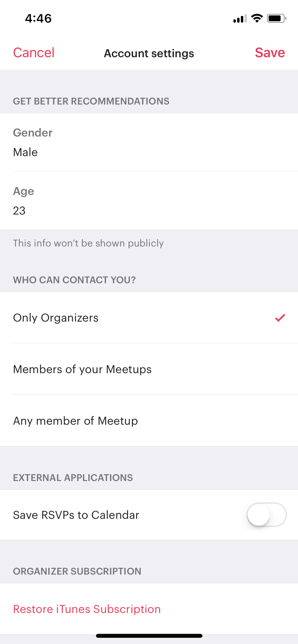Image resolution: width=298 pixels, height=644 pixels.
Task: Tap the clock showing 4:46
Action: 38,18
